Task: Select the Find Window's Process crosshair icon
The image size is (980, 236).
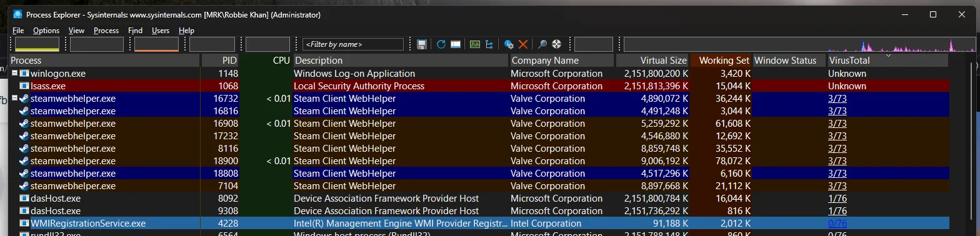Action: (556, 44)
